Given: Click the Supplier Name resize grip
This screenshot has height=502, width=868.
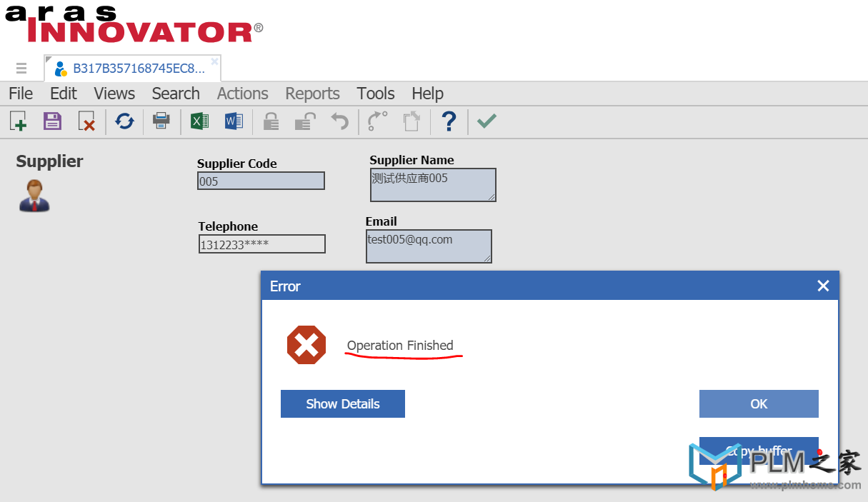Looking at the screenshot, I should coord(491,196).
